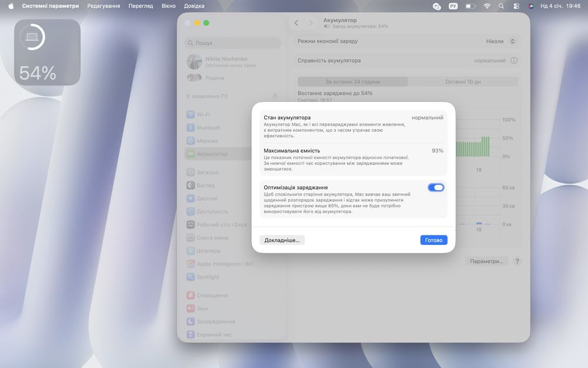The width and height of the screenshot is (588, 368).
Task: Click the battery icon in menu bar
Action: click(470, 6)
